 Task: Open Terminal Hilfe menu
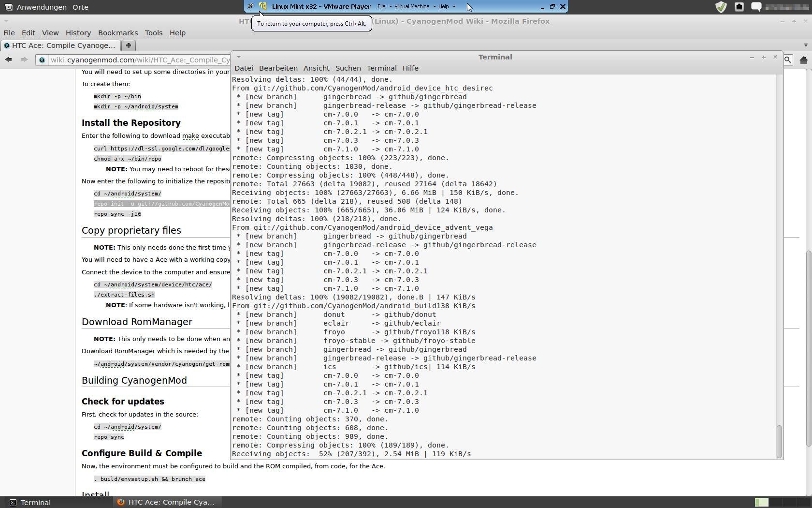[410, 68]
